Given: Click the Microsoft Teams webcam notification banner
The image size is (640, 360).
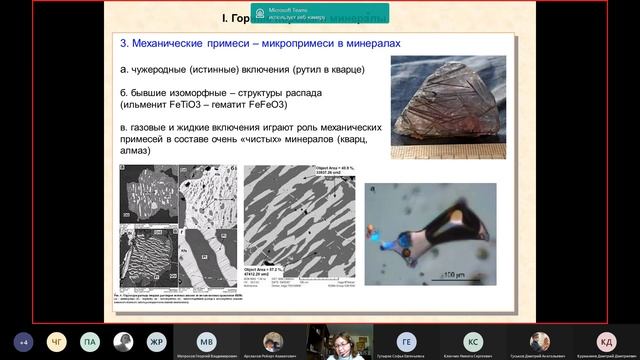Looking at the screenshot, I should pos(320,13).
